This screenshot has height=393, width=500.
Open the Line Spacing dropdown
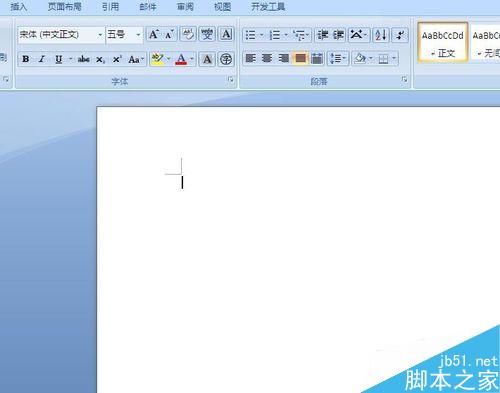[x=338, y=59]
